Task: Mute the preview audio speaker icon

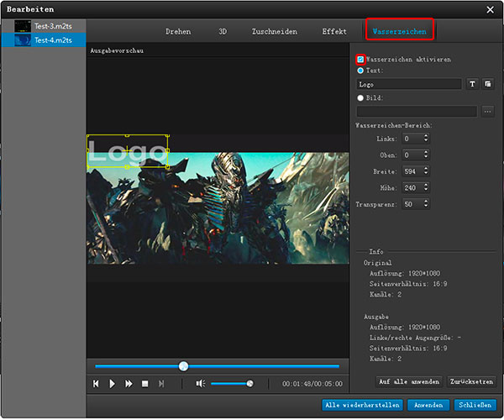Action: tap(201, 383)
